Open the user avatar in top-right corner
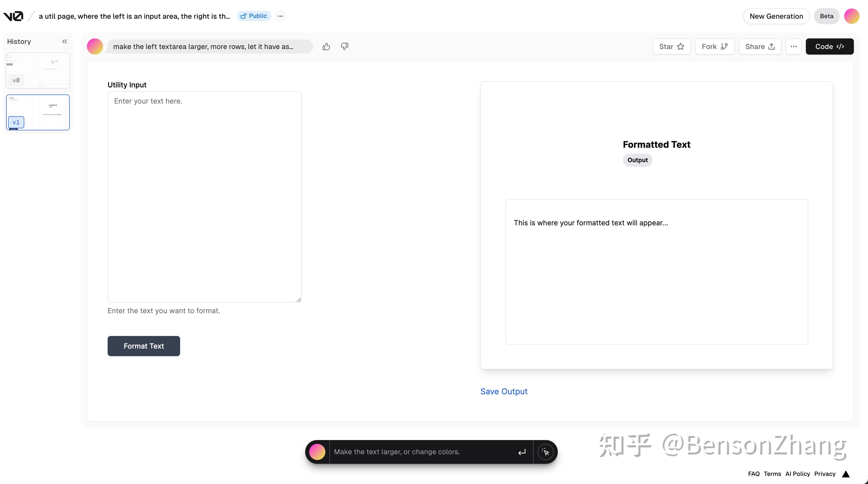 tap(851, 16)
